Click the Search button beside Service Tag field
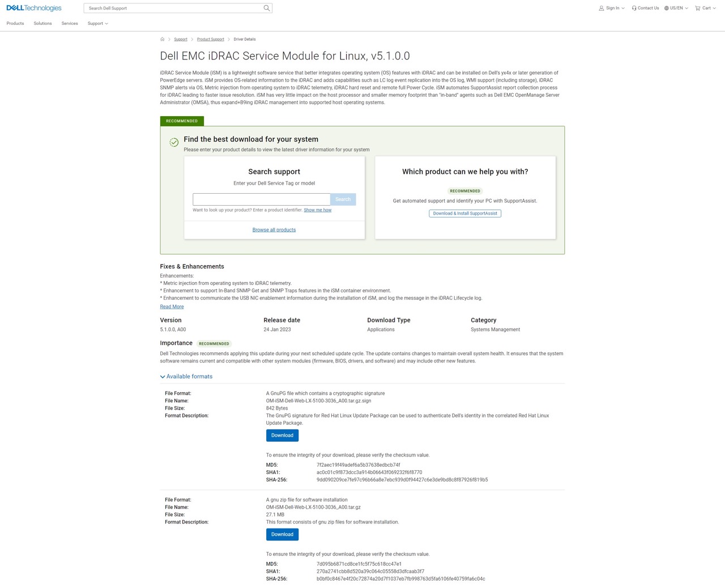Screen dimensions: 725x588 tap(343, 199)
